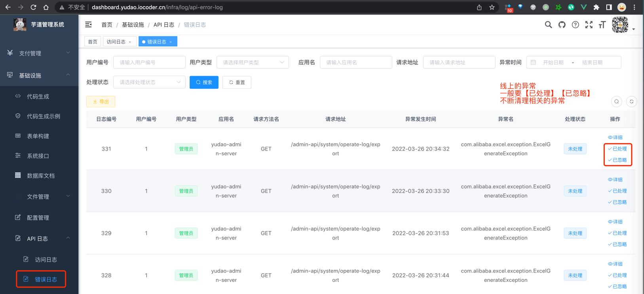Mark log 330 as 已忽略
Screen dimensions: 644x294
pyautogui.click(x=617, y=202)
